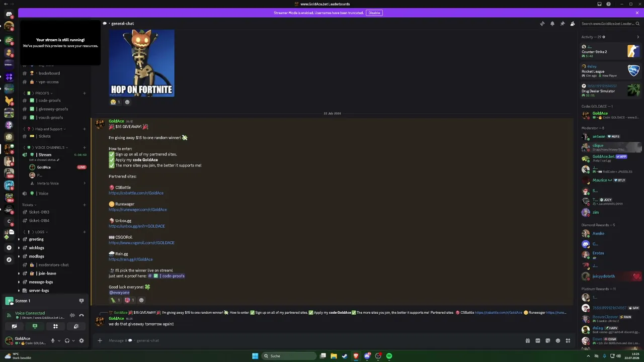Open the Threads icon in channel header
Viewport: 644px width, 362px height.
[542, 24]
